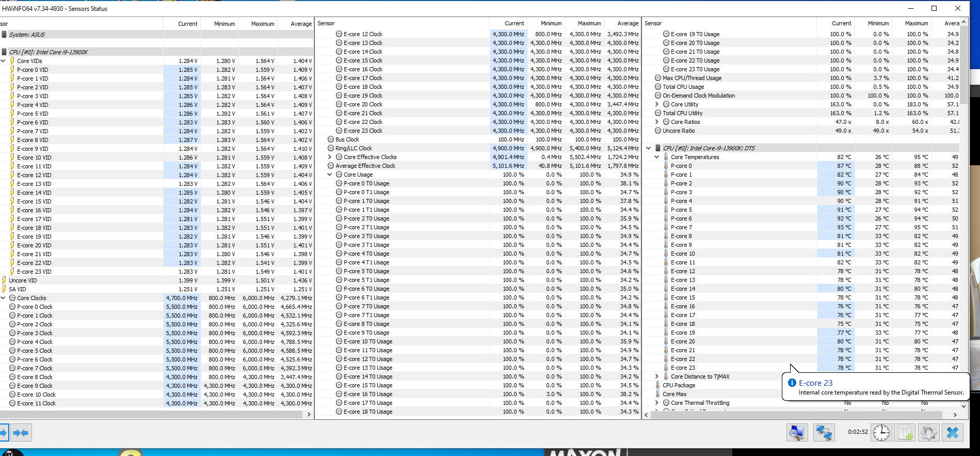Screen dimensions: 980x456
Task: Select the E-core 23 Clock row
Action: point(478,131)
